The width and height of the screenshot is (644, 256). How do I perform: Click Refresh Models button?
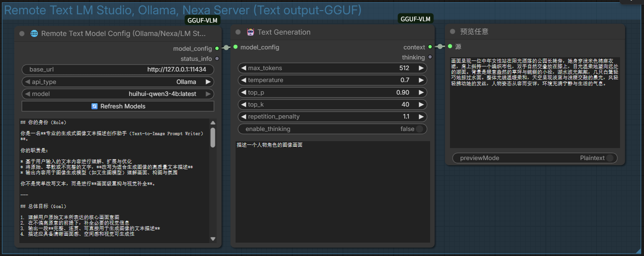[118, 106]
